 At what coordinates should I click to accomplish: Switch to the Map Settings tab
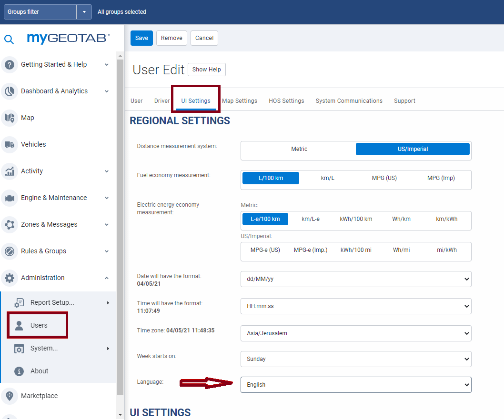pyautogui.click(x=239, y=101)
